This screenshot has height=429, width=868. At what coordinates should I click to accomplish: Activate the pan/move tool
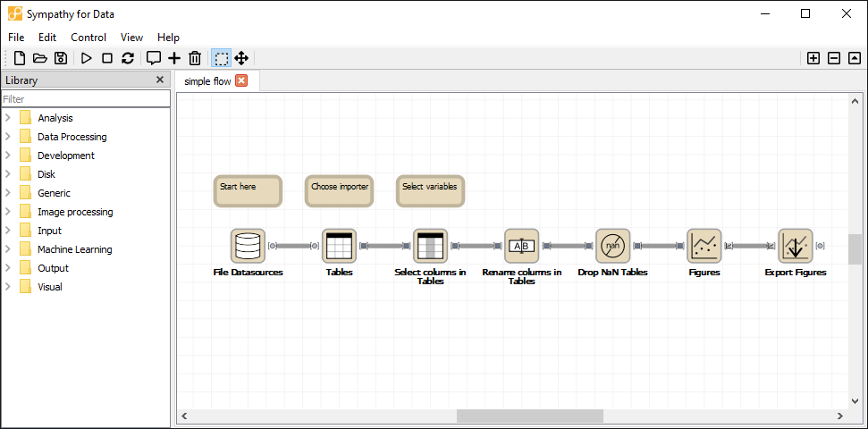241,58
